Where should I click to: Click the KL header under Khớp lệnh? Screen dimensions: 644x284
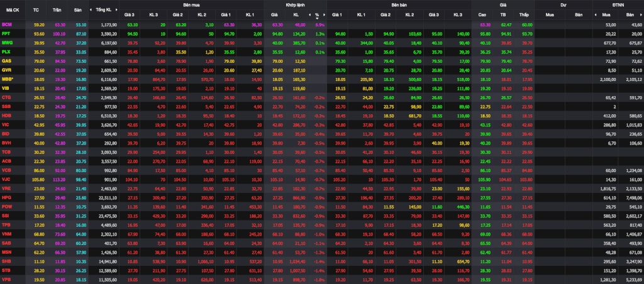(x=296, y=15)
